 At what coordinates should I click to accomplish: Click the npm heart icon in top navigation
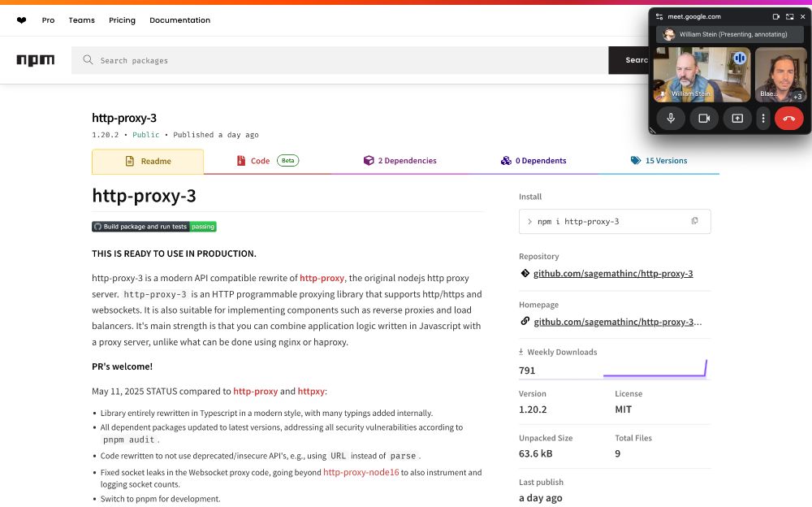coord(21,20)
